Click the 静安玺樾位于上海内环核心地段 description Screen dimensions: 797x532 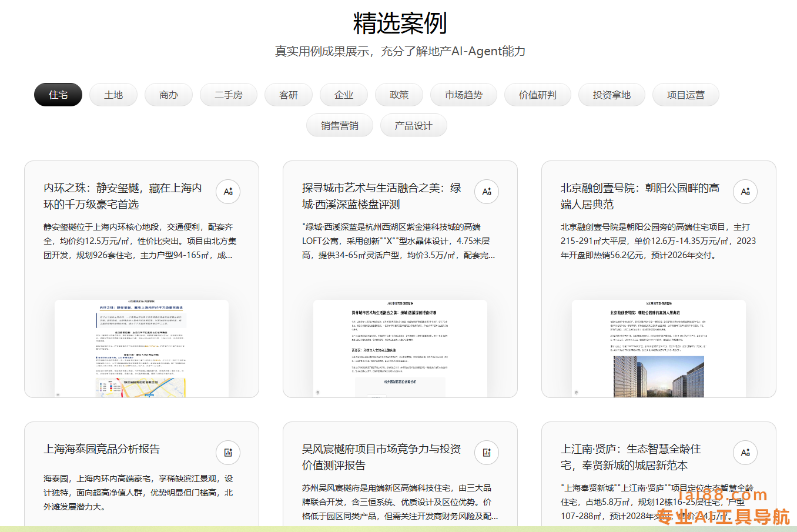tap(140, 241)
